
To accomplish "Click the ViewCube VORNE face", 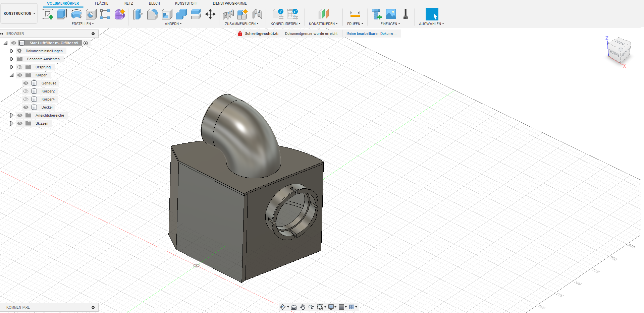I will click(x=614, y=53).
